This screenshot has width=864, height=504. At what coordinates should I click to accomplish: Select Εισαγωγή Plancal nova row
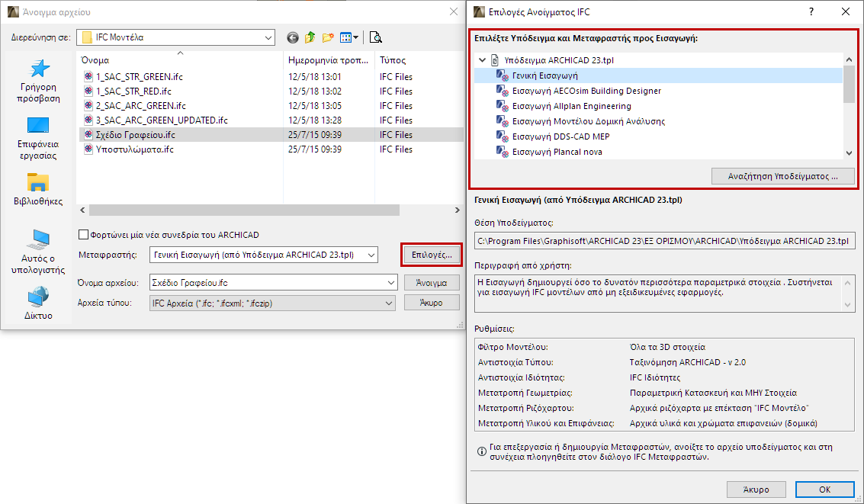[658, 152]
